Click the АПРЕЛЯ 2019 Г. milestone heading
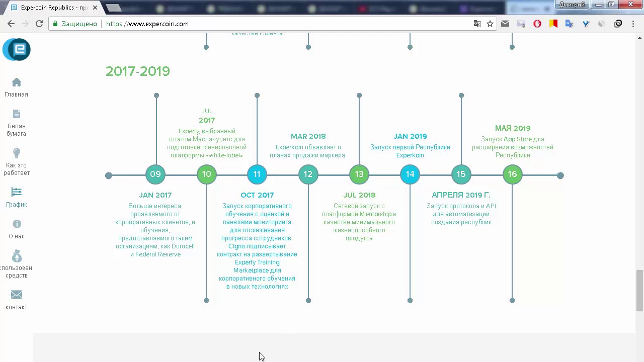 click(461, 195)
